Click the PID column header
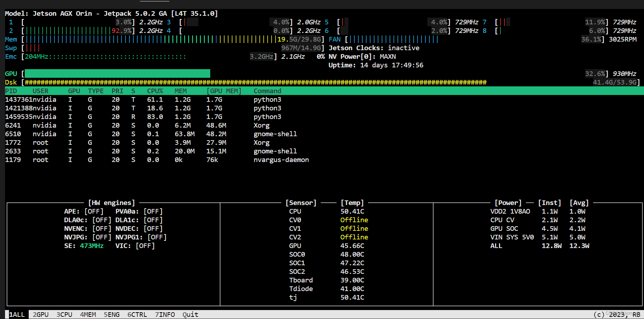 (11, 91)
